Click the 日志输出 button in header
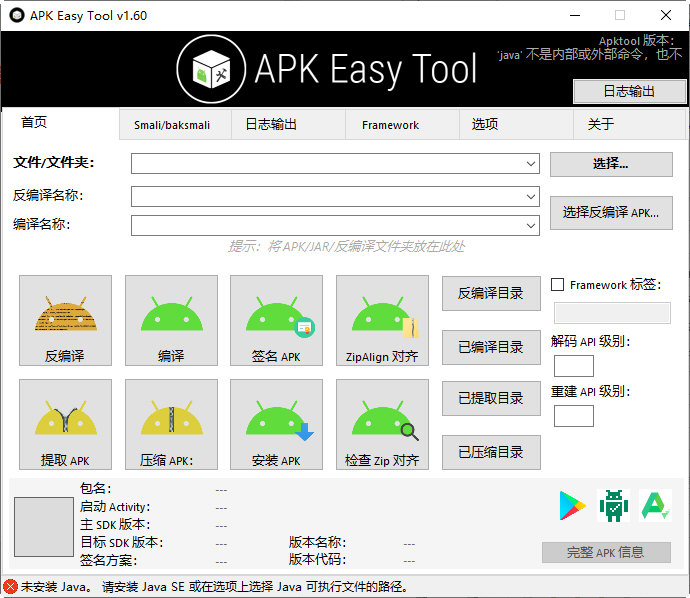The width and height of the screenshot is (690, 598). click(630, 92)
